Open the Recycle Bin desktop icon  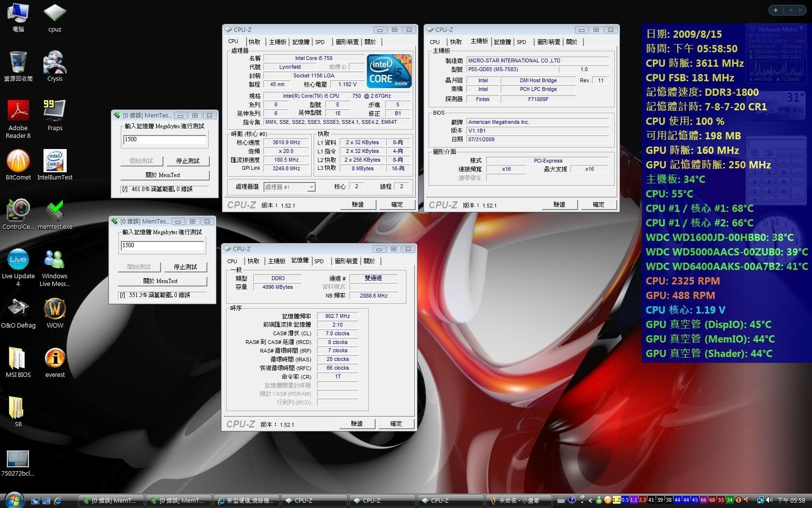(x=18, y=66)
